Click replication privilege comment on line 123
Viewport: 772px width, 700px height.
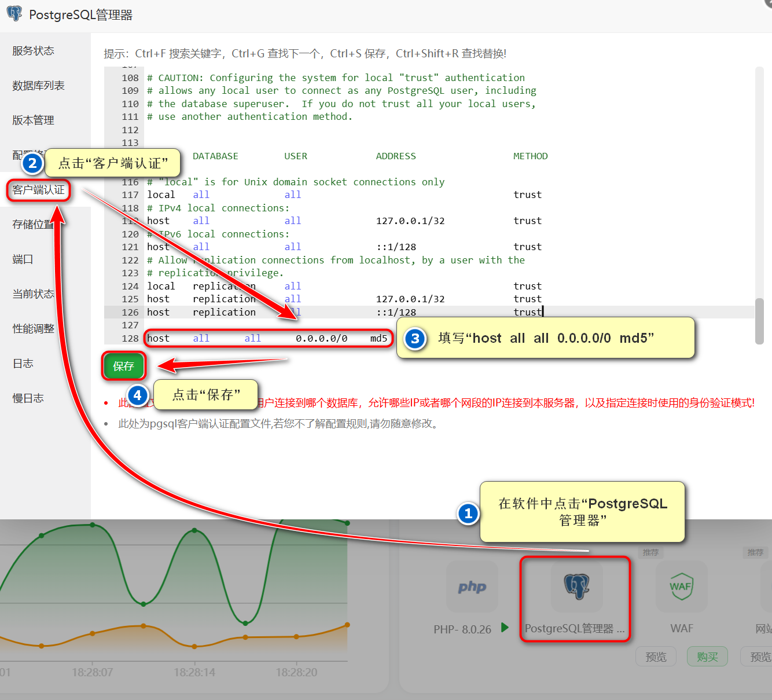click(x=215, y=273)
